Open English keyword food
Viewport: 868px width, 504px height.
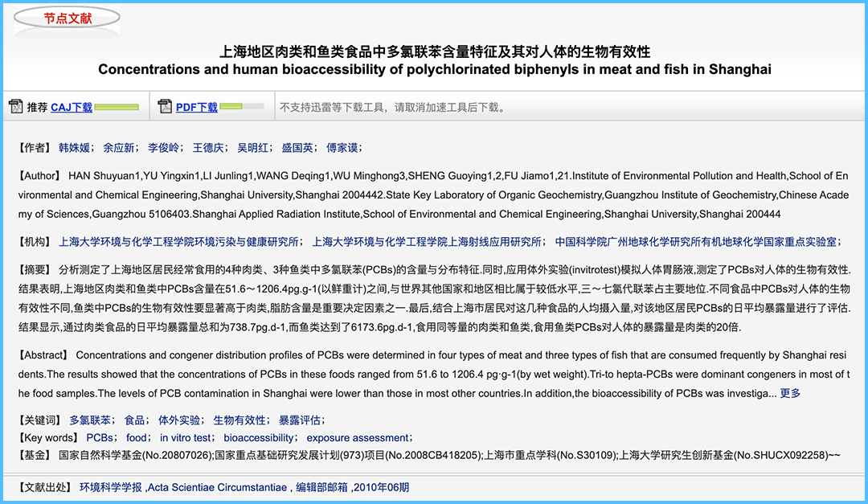click(x=136, y=438)
